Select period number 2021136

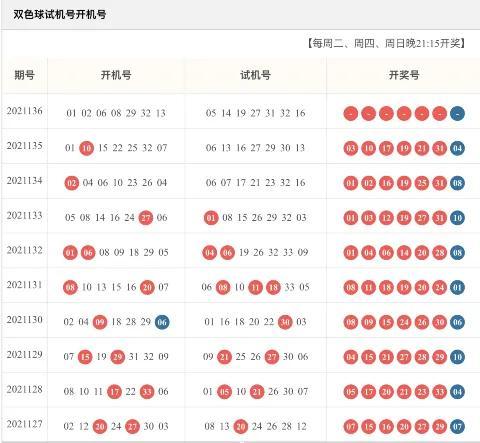[x=25, y=111]
